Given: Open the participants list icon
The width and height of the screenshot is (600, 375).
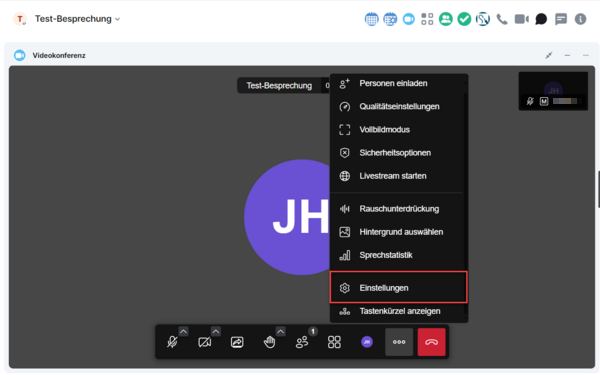Looking at the screenshot, I should [302, 342].
